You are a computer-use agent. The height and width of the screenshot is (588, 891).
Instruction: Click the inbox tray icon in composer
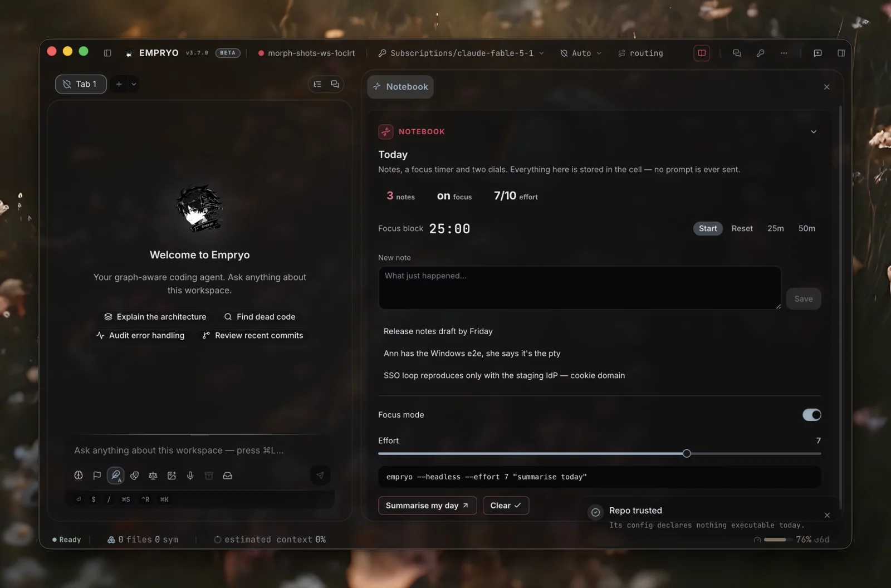click(x=228, y=476)
